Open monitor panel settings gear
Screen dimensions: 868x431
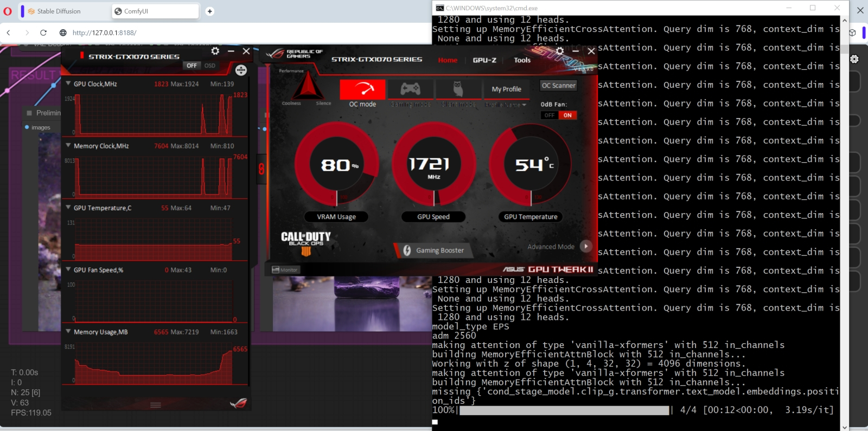pyautogui.click(x=215, y=51)
